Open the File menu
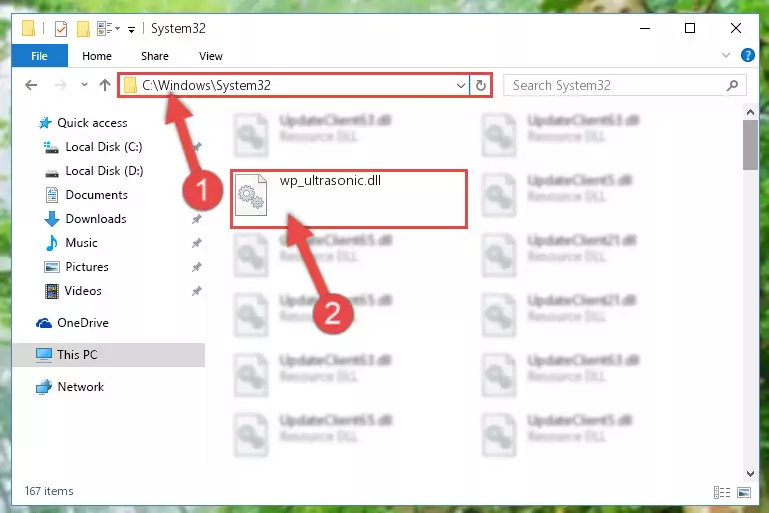Image resolution: width=769 pixels, height=513 pixels. pos(39,56)
